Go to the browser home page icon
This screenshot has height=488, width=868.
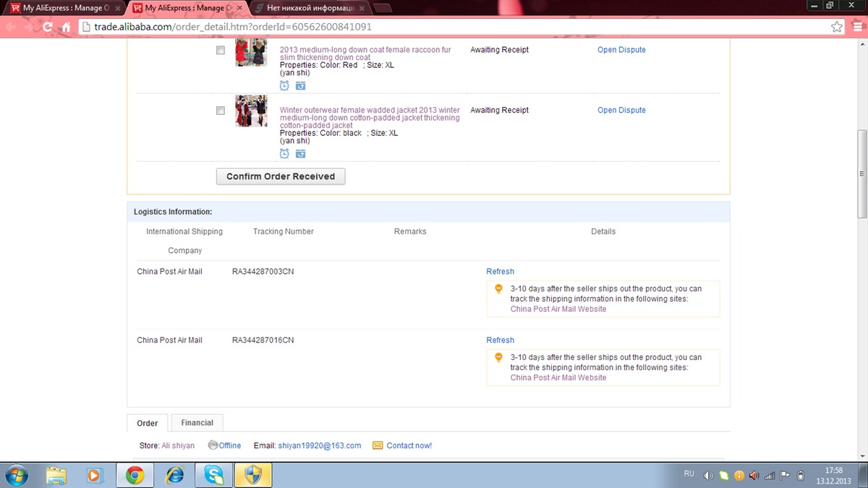pos(65,27)
